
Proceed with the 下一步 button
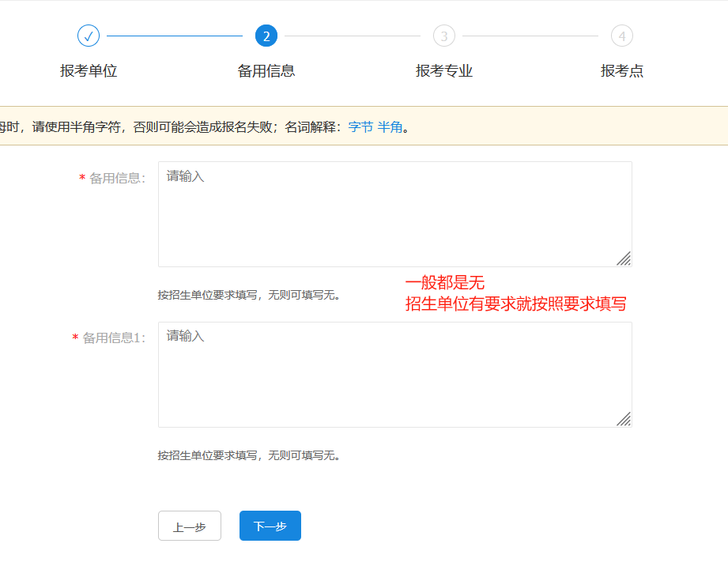click(270, 526)
